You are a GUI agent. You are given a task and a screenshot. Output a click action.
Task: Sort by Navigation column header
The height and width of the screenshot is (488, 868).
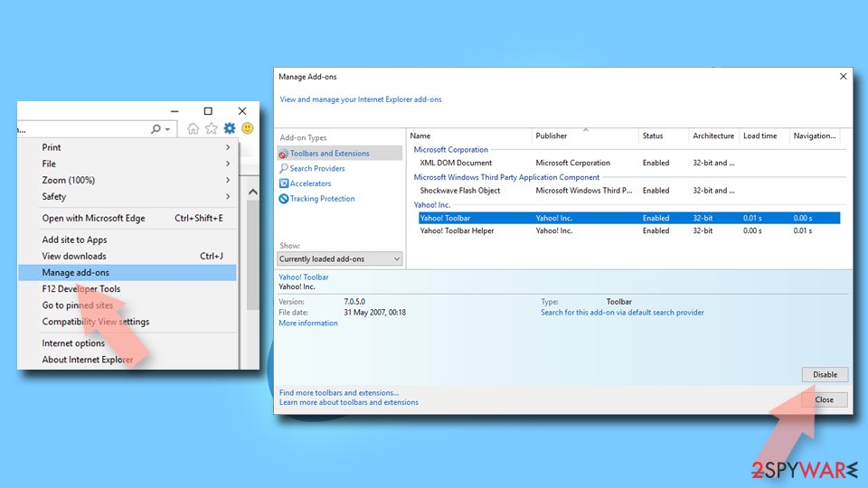[815, 136]
